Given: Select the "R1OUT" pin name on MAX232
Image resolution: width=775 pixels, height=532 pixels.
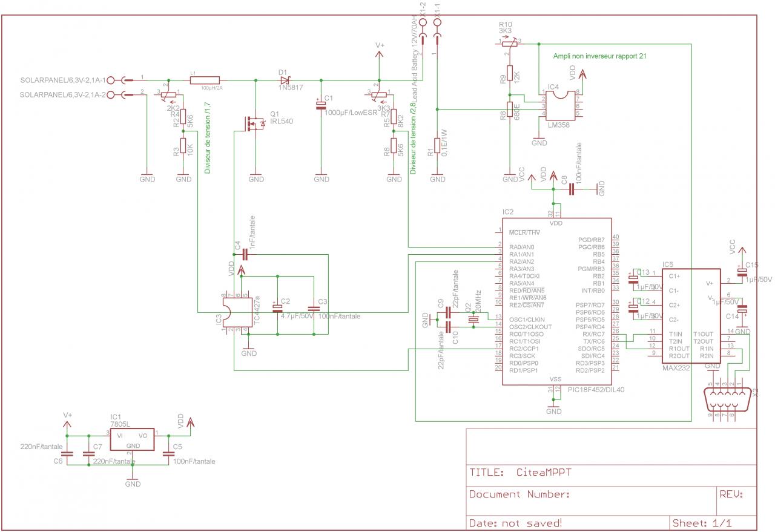Looking at the screenshot, I should coord(679,349).
